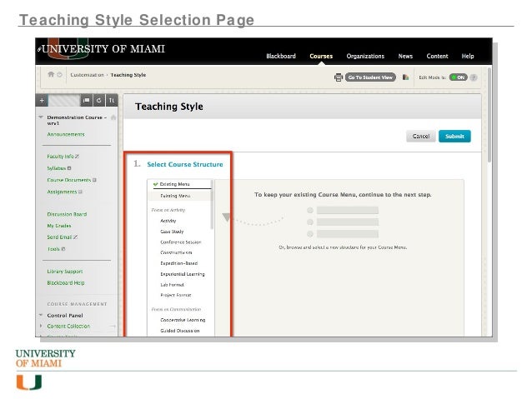This screenshot has width=532, height=399.
Task: Click the icon beside Assignments
Action: tap(80, 192)
